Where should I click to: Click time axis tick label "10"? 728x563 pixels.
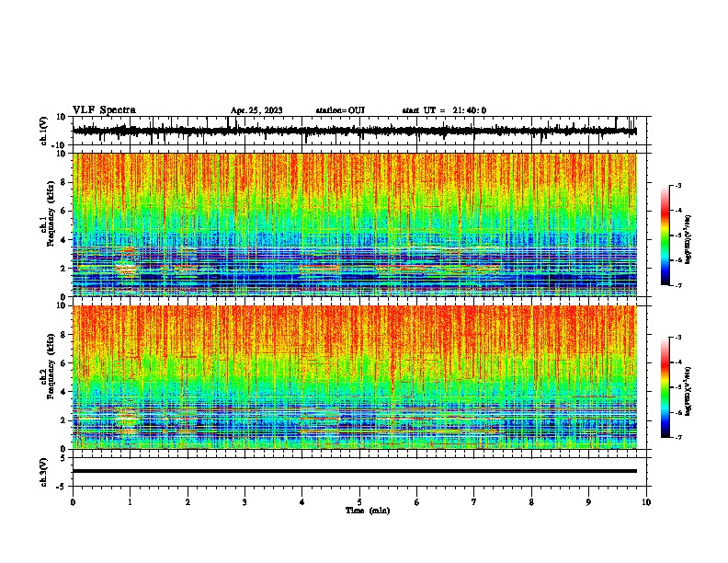pyautogui.click(x=646, y=501)
